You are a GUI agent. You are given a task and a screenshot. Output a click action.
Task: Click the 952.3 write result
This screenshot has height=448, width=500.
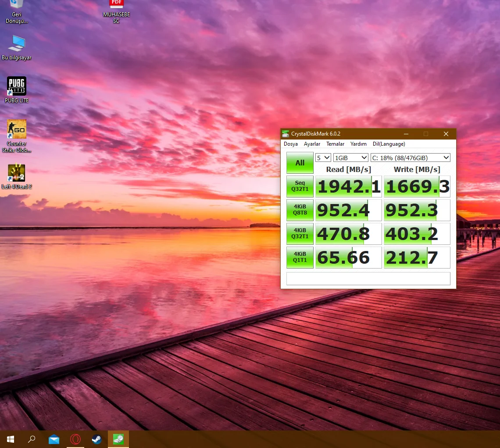[417, 210]
